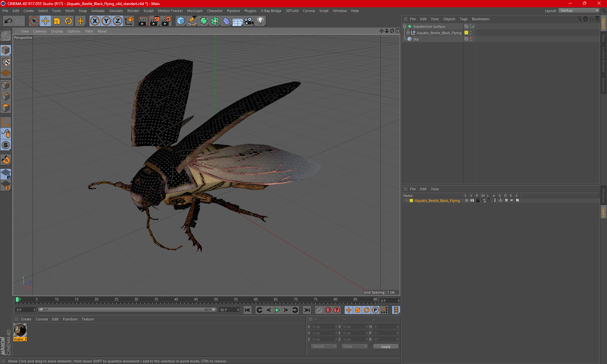This screenshot has width=607, height=364.
Task: Open the Simulate menu
Action: coord(116,11)
